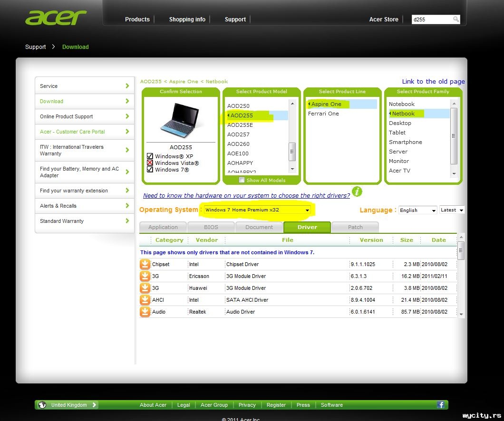This screenshot has width=504, height=421.
Task: Enable Show All Models checkbox
Action: (x=242, y=180)
